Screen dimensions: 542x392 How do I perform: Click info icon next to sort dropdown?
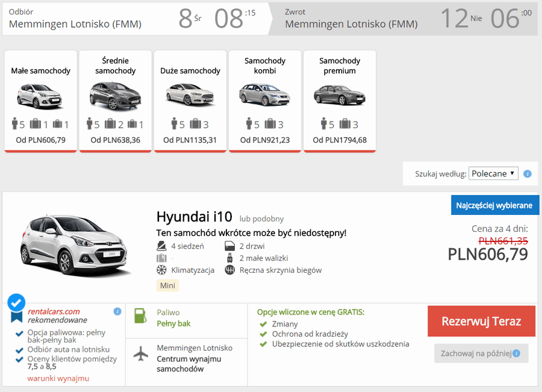(528, 173)
